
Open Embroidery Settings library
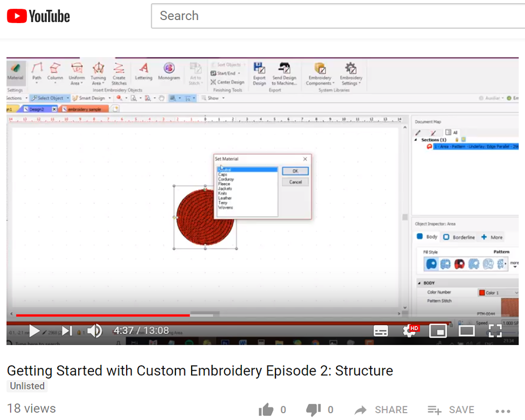(x=351, y=73)
